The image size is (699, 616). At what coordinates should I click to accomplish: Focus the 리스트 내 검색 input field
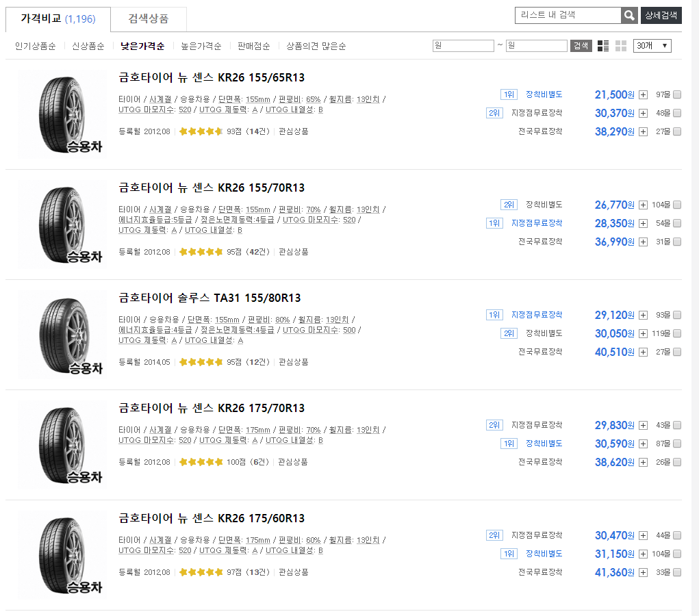click(568, 15)
